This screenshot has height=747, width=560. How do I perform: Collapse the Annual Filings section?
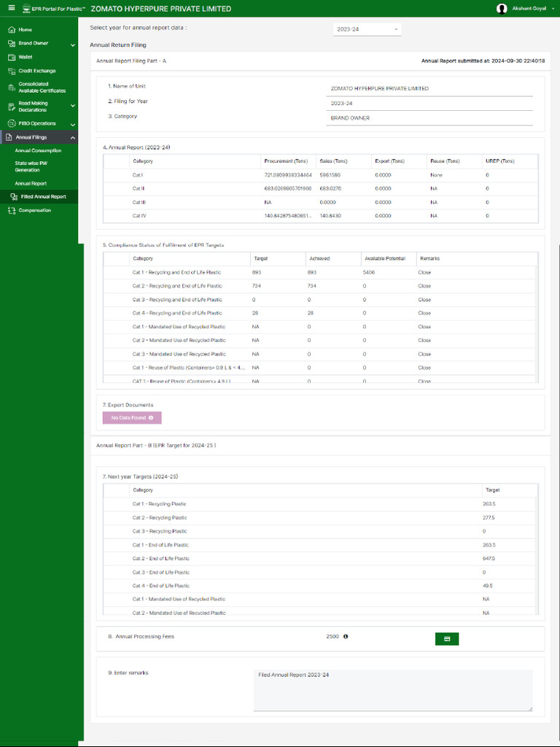click(x=72, y=138)
